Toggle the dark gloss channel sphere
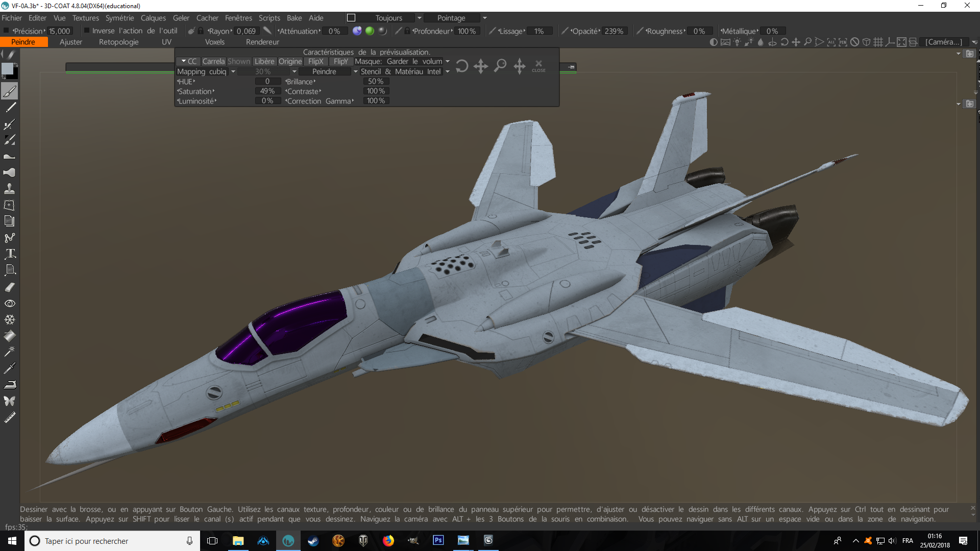The height and width of the screenshot is (551, 980). coord(383,31)
